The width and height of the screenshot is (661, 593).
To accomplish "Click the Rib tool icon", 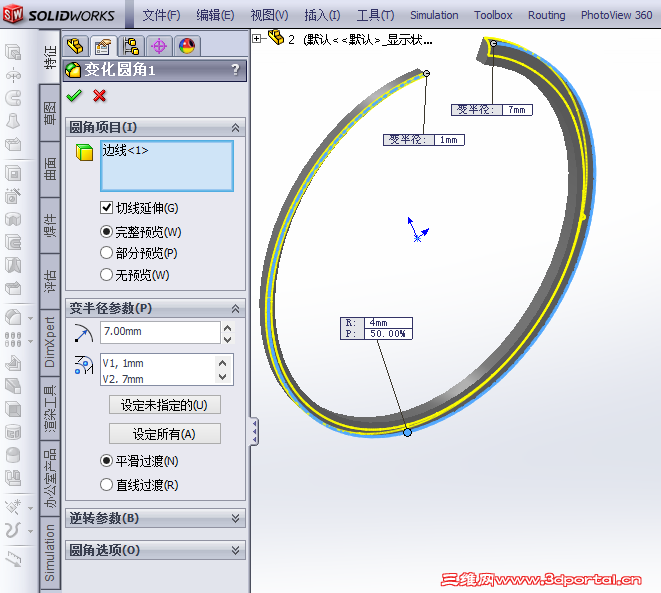I will (x=13, y=363).
